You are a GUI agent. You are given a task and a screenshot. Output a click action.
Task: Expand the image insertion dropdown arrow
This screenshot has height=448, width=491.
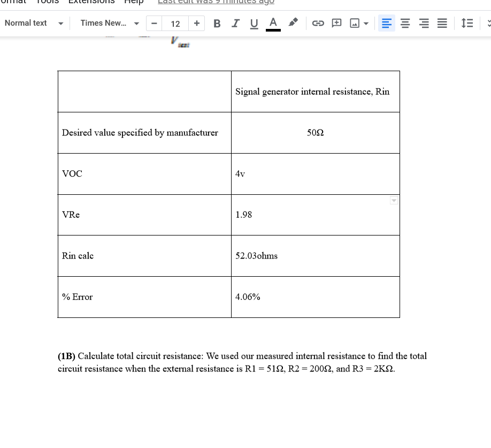[366, 23]
